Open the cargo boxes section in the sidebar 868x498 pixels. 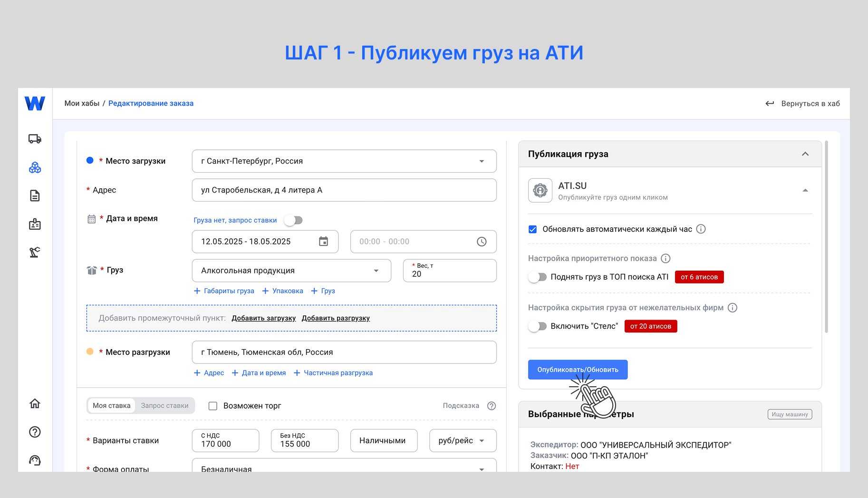pyautogui.click(x=35, y=167)
